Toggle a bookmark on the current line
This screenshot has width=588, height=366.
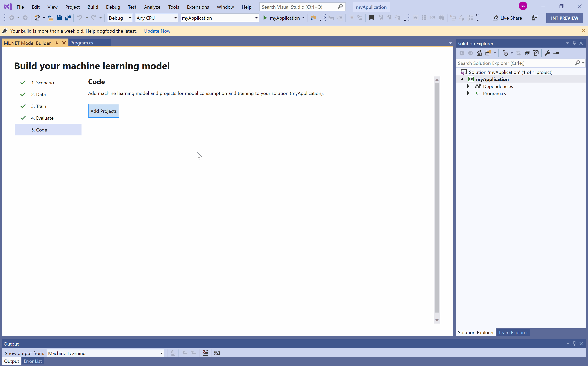[372, 18]
